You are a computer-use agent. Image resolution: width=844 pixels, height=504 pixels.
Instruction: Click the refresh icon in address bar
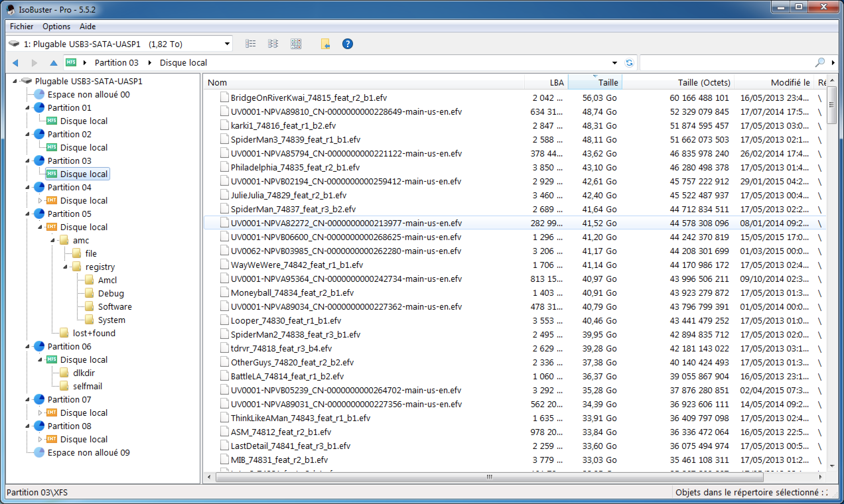tap(629, 63)
